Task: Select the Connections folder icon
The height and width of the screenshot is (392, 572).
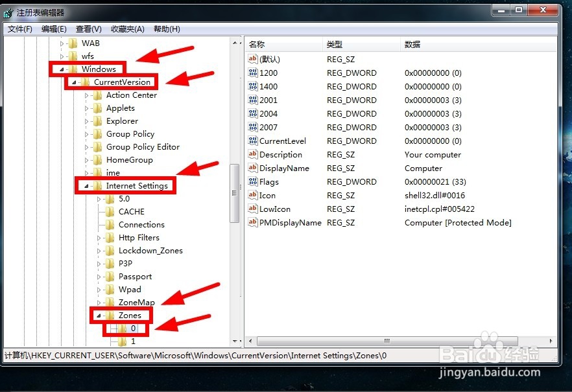Action: pyautogui.click(x=110, y=225)
